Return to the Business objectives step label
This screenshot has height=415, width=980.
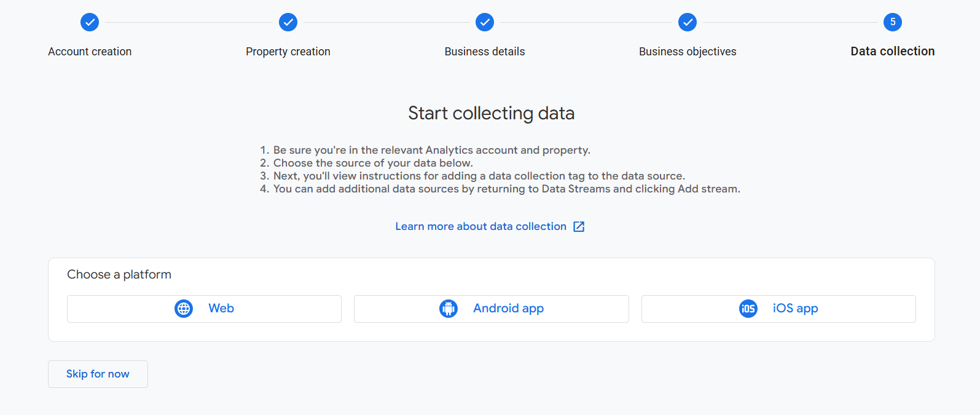pos(688,52)
